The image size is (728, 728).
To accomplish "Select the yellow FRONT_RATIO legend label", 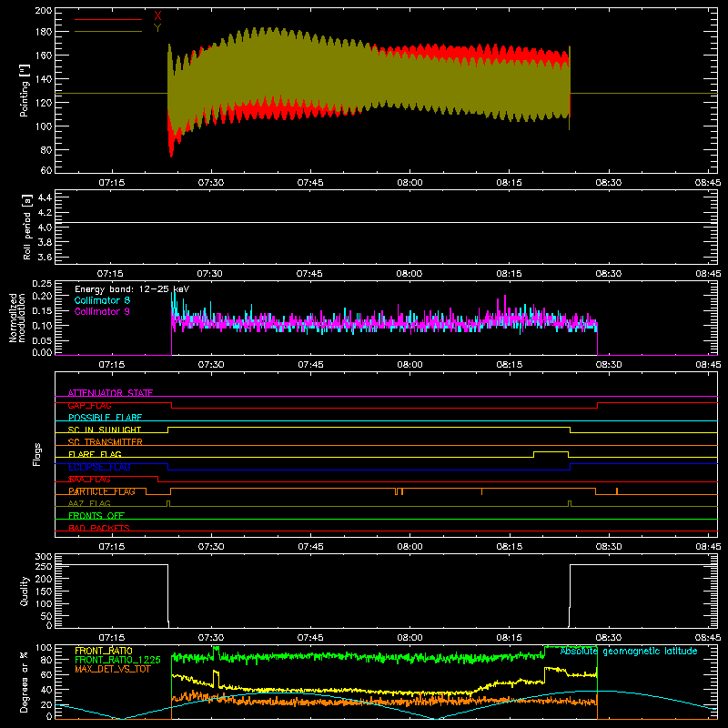I will (x=104, y=651).
